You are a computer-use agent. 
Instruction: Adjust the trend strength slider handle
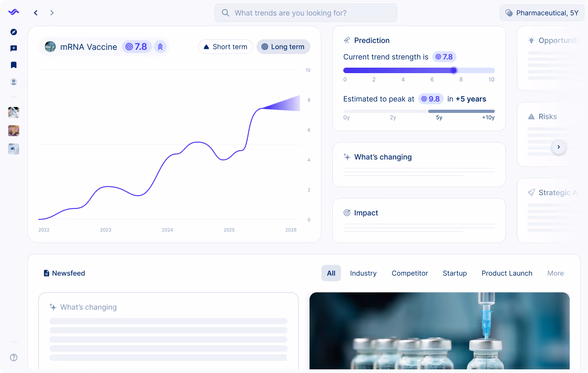[453, 70]
